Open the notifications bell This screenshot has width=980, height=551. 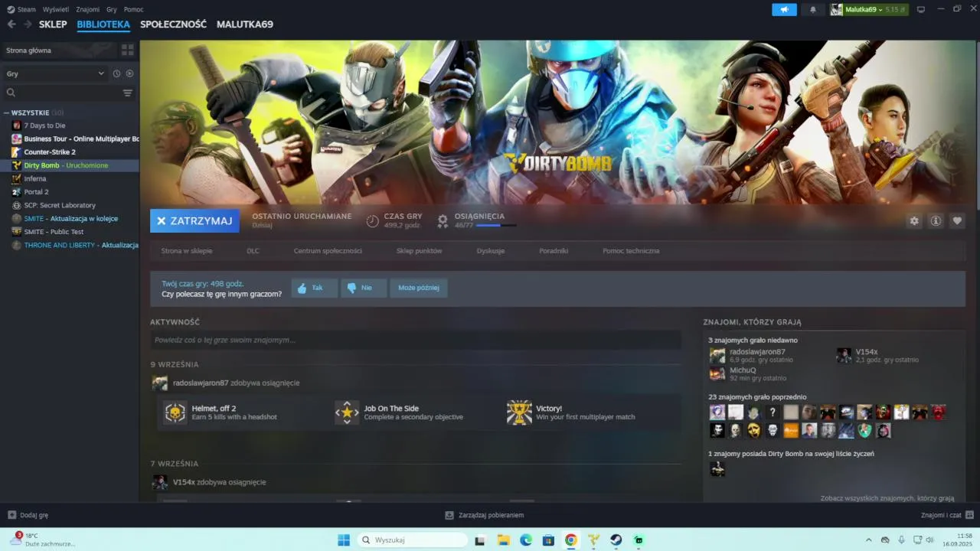[x=813, y=9]
